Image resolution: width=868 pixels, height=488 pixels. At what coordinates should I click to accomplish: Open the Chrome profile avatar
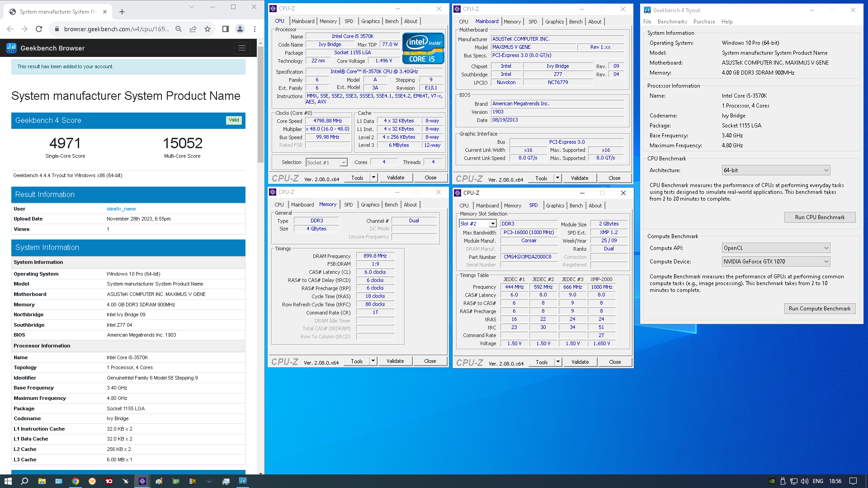[240, 29]
